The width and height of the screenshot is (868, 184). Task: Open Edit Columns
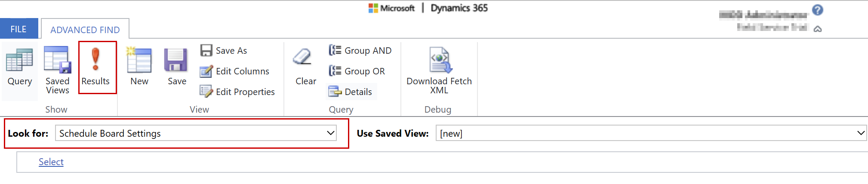point(234,71)
